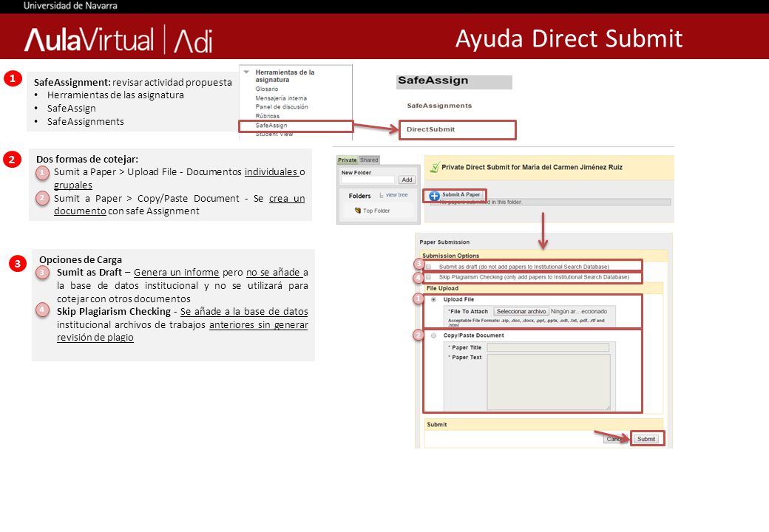The height and width of the screenshot is (532, 769).
Task: Check the Skip Plagiarism Checking checkbox
Action: pyautogui.click(x=429, y=277)
